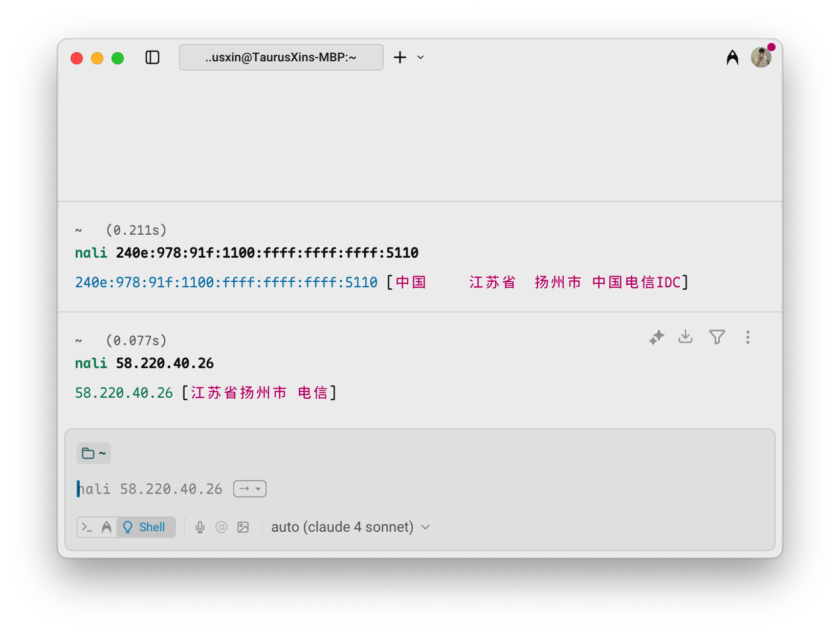
Task: Attach an image with the picture icon
Action: click(x=243, y=527)
